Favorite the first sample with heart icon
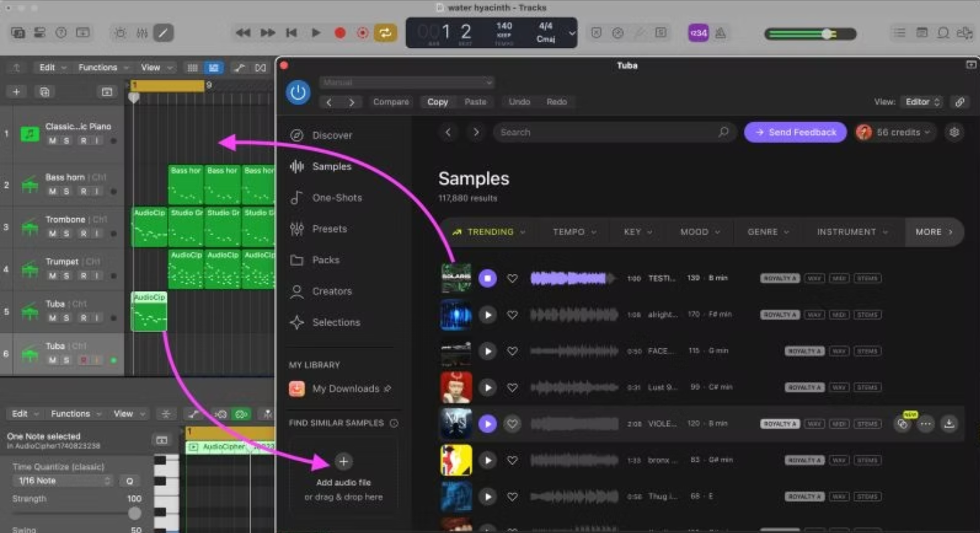 pos(512,278)
